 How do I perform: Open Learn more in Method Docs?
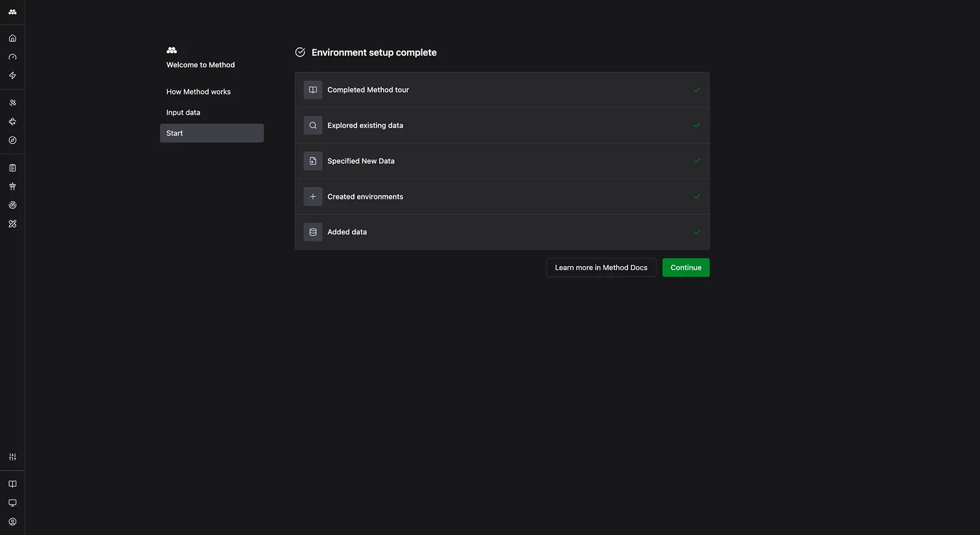click(x=601, y=267)
